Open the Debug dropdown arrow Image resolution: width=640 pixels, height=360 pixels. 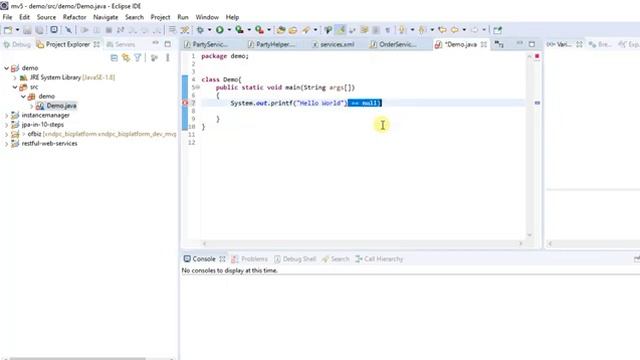[x=209, y=30]
